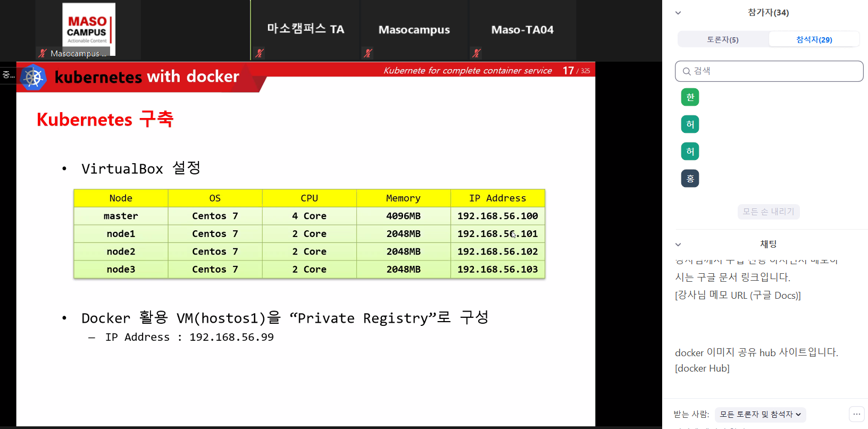Open the chat more options ellipsis
868x429 pixels.
[x=856, y=414]
